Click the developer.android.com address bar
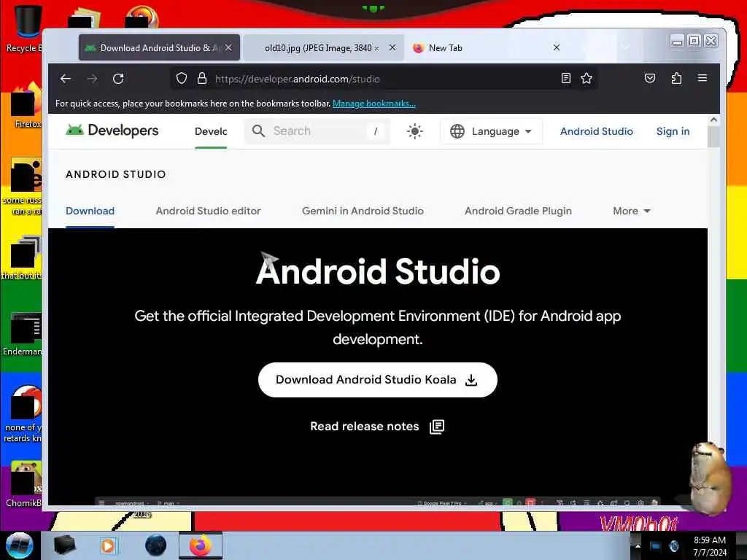 coord(385,79)
